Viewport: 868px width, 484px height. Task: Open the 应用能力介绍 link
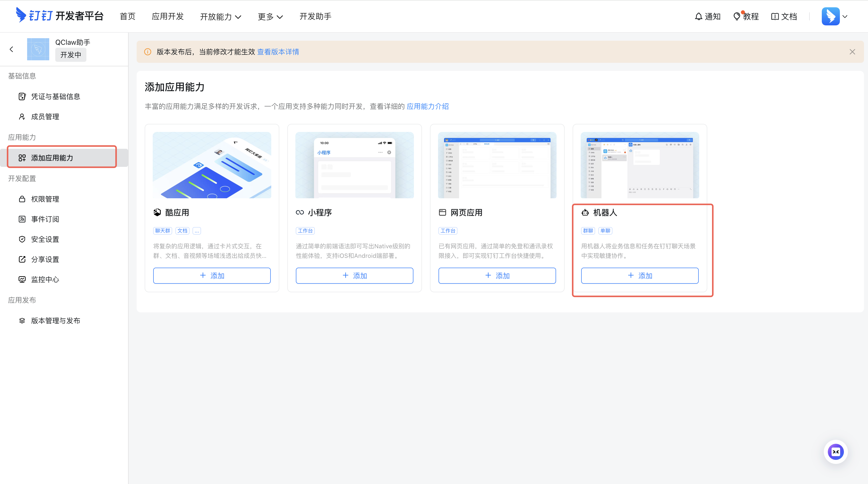click(427, 107)
